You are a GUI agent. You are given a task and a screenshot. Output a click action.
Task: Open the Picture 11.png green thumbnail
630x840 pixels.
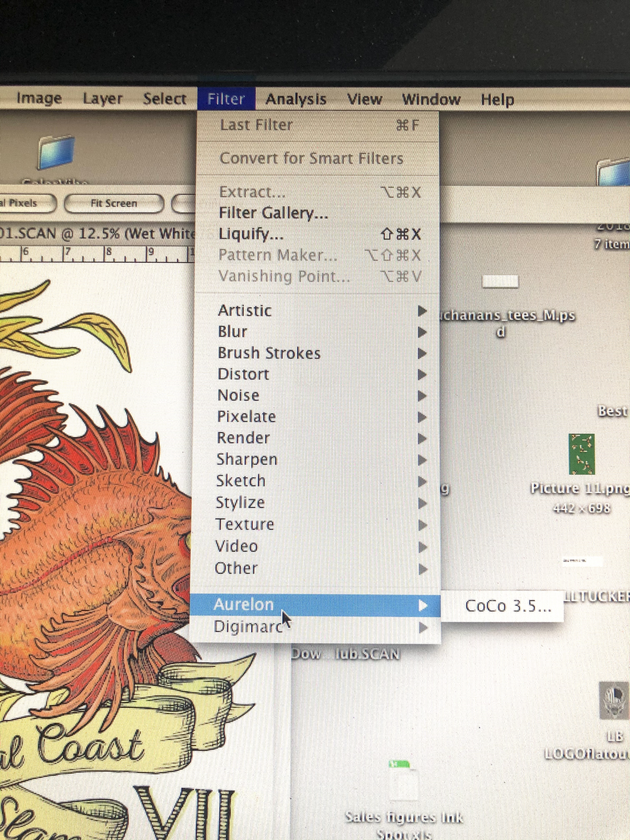[x=581, y=454]
